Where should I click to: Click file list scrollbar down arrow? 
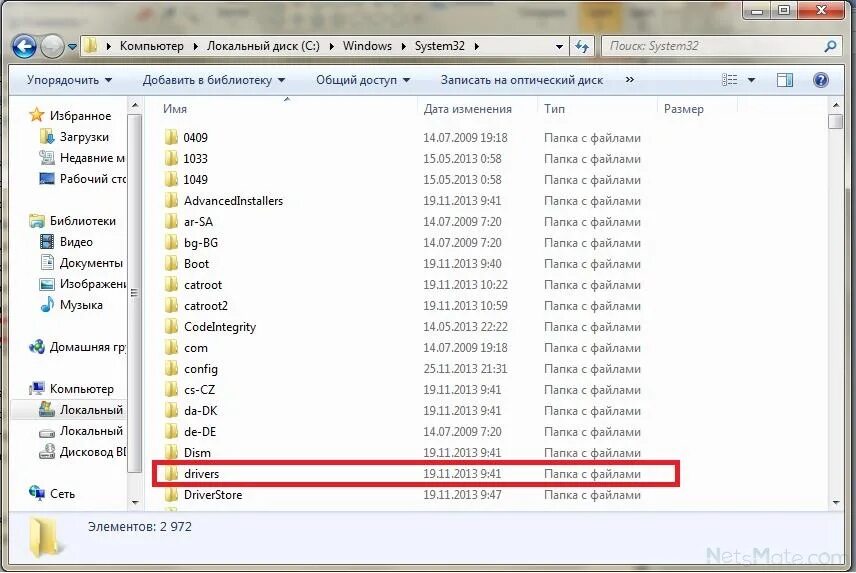click(836, 503)
